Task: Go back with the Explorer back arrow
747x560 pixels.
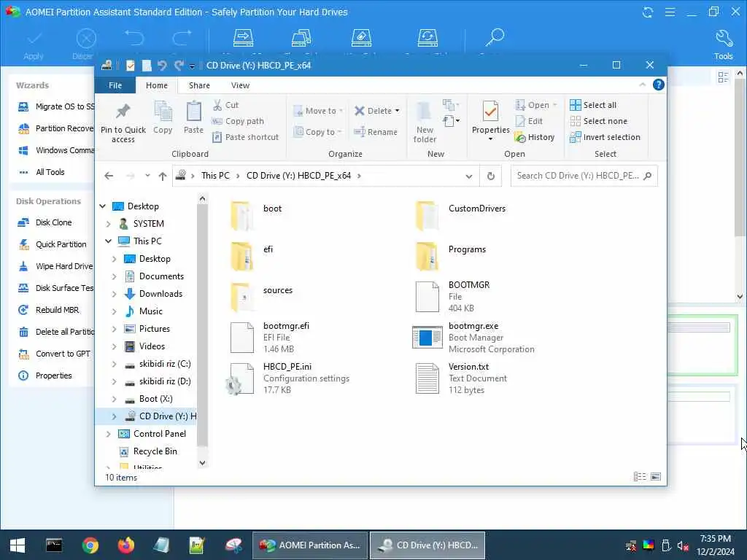Action: [109, 176]
